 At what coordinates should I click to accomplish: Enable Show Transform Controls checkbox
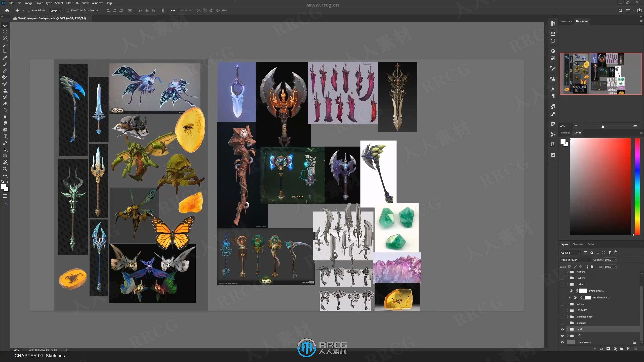pyautogui.click(x=68, y=11)
